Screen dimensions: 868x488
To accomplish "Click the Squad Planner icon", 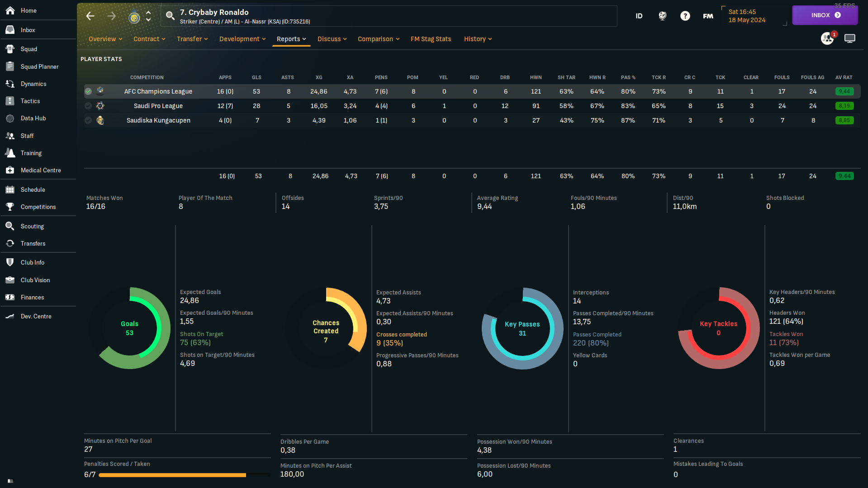I will click(x=10, y=66).
